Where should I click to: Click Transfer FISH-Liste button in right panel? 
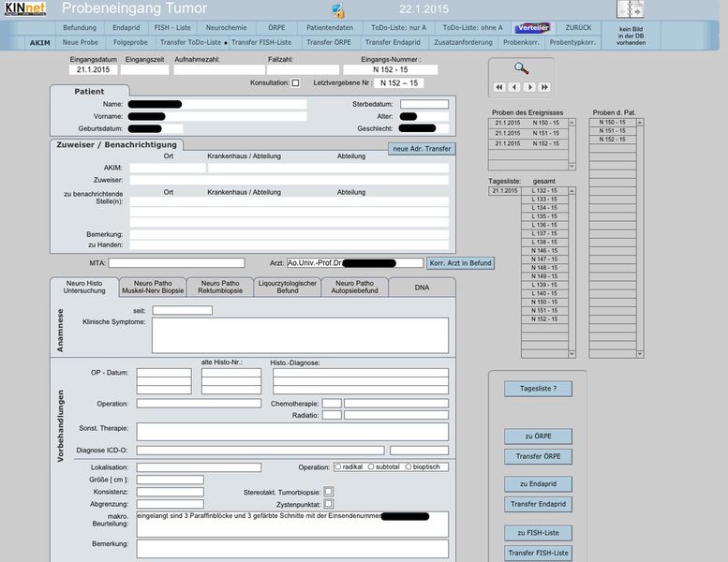pyautogui.click(x=538, y=553)
